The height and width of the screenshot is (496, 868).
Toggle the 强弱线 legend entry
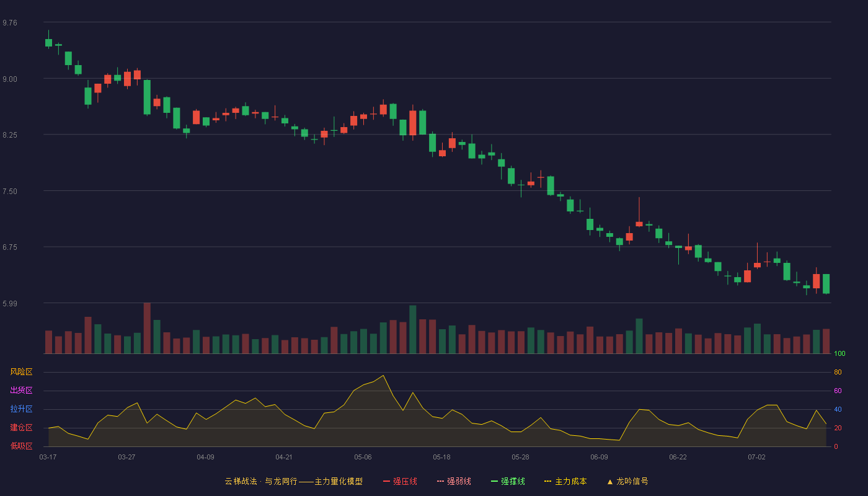point(454,481)
